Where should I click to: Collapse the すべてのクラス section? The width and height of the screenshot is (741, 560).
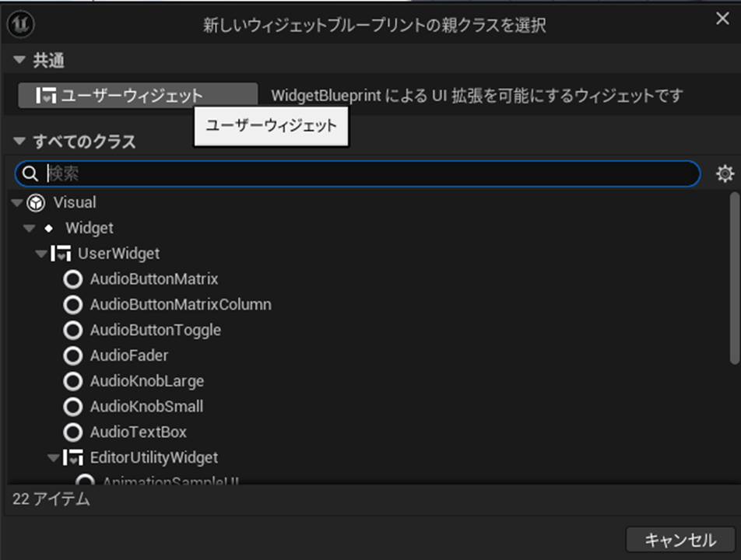click(x=19, y=142)
